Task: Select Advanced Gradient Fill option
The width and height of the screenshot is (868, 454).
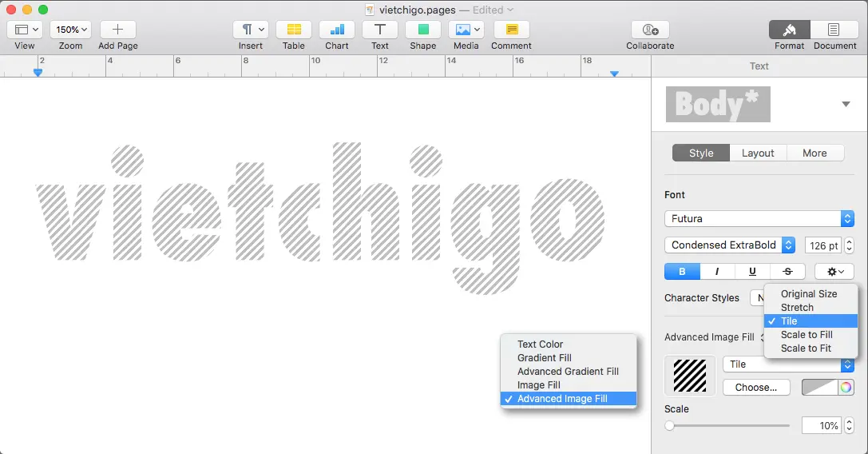Action: 569,372
